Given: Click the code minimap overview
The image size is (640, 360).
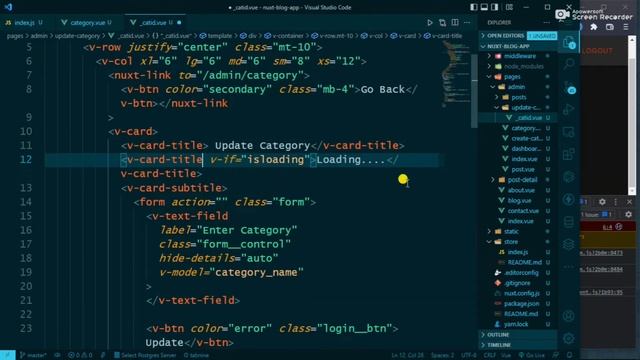Looking at the screenshot, I should (456, 73).
